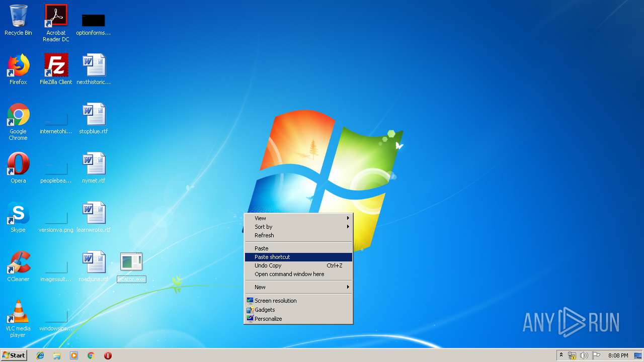Select the FileZilla Client shortcut

[56, 69]
